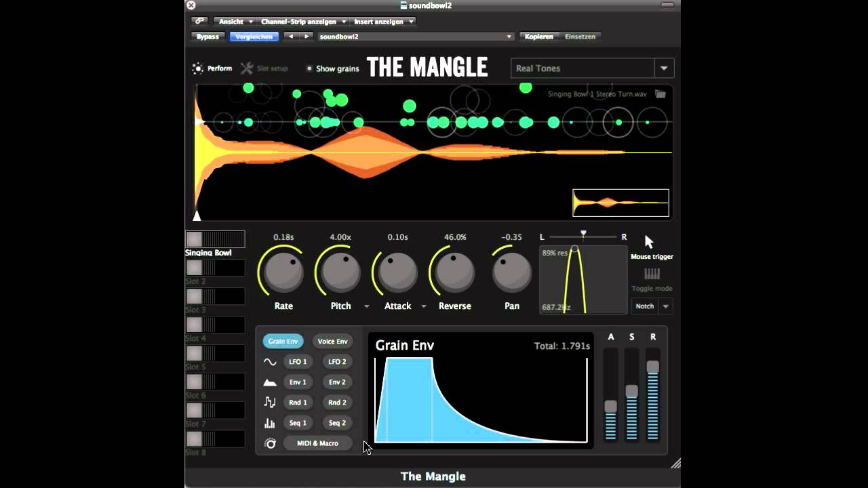Click the "Total: 1.791s" readout
868x488 pixels.
click(562, 346)
